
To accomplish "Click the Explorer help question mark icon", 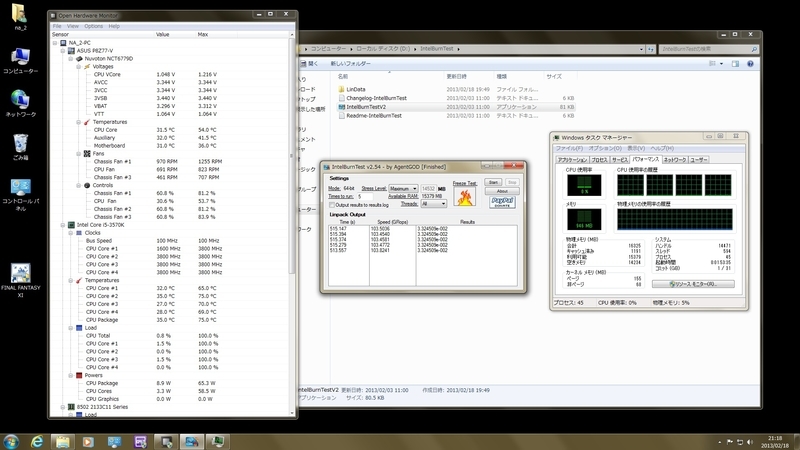I will pos(750,64).
